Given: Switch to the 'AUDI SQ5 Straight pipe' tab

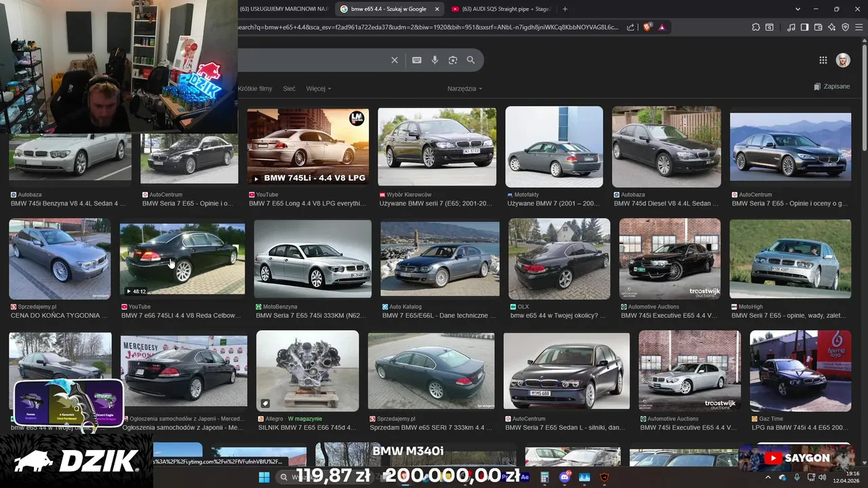Looking at the screenshot, I should 502,9.
